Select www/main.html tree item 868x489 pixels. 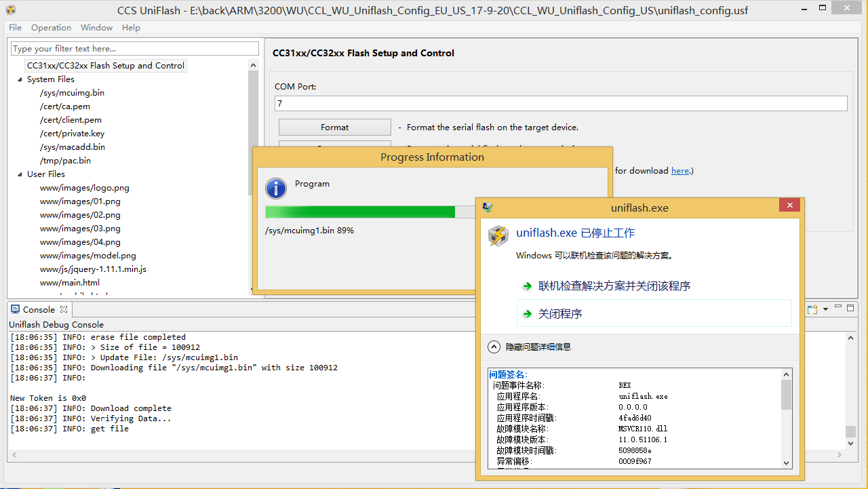point(70,283)
